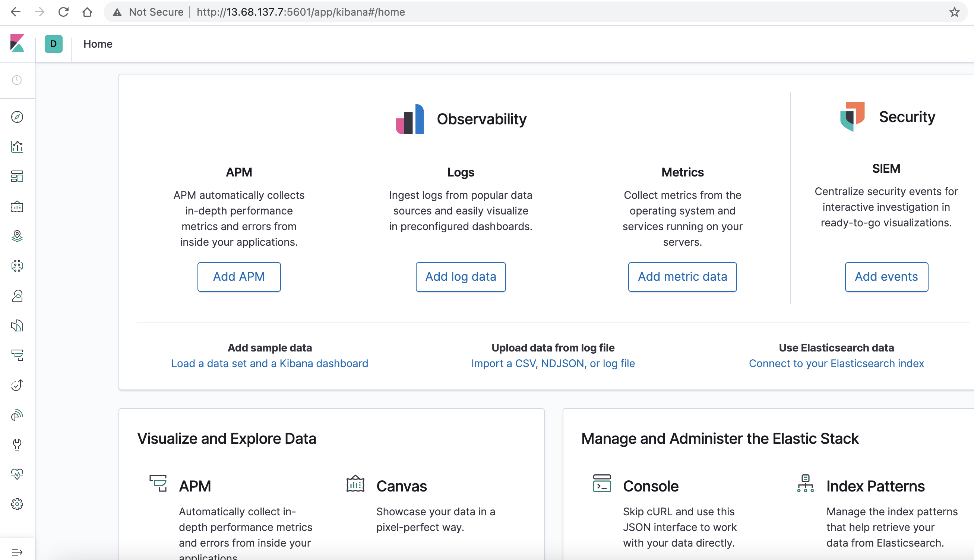974x560 pixels.
Task: Open Dashboard icon in sidebar
Action: [x=17, y=176]
